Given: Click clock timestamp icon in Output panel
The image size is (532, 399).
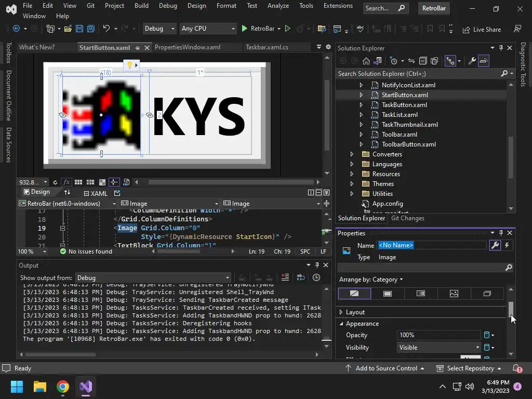Looking at the screenshot, I should [x=316, y=277].
